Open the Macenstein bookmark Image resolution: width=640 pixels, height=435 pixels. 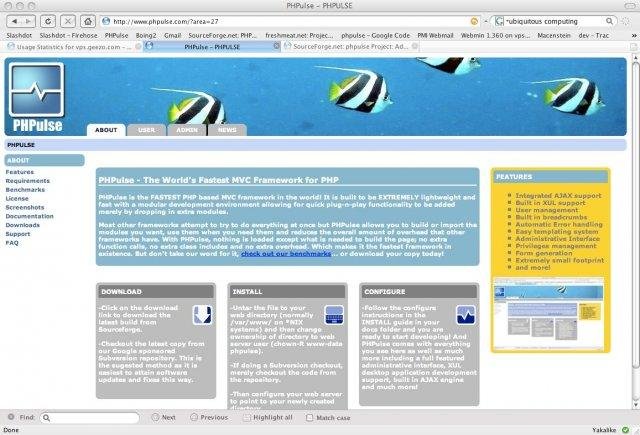554,36
